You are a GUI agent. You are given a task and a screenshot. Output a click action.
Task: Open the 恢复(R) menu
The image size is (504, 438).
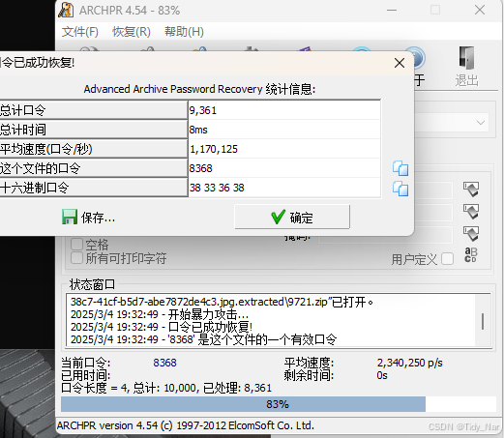(132, 32)
